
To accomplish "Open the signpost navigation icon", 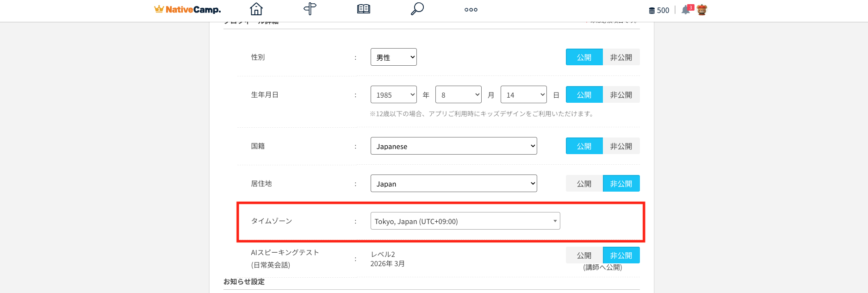I will (310, 9).
